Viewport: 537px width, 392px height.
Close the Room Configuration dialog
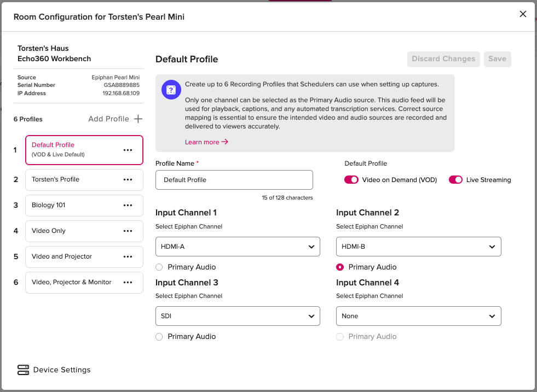(523, 14)
